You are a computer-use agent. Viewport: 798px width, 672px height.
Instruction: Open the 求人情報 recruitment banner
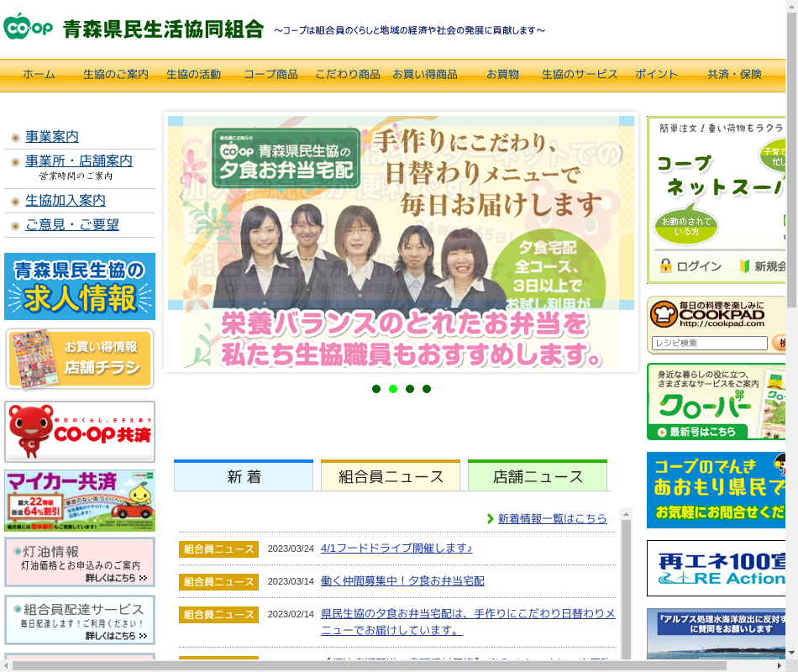point(80,286)
